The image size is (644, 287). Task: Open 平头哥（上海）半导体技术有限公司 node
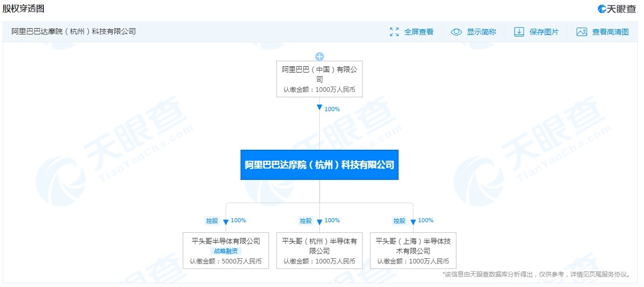[413, 250]
